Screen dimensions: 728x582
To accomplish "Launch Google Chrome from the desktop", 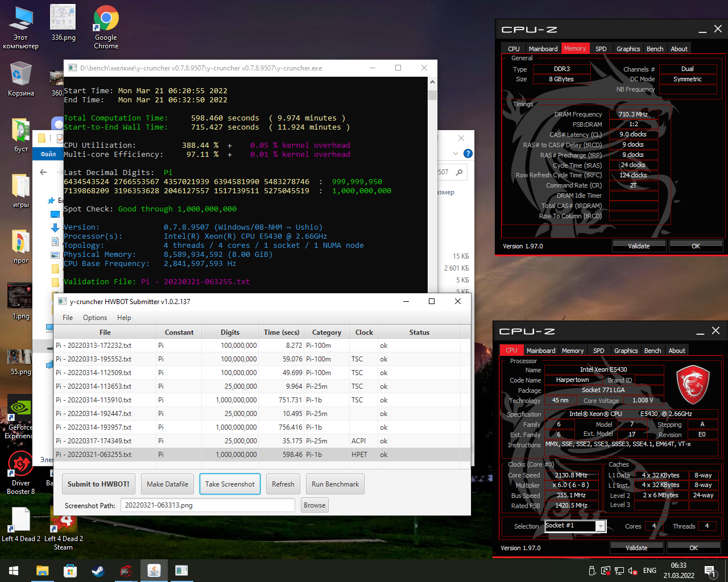I will [106, 28].
